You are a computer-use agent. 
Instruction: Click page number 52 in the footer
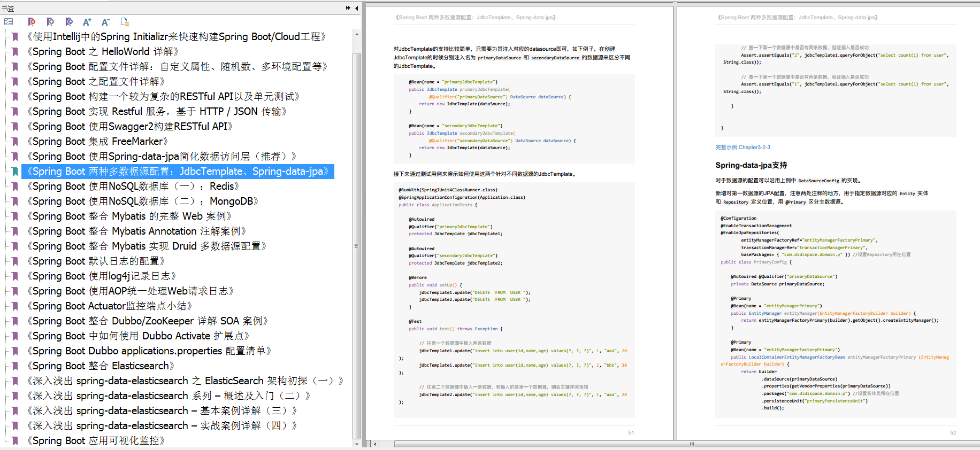[953, 433]
